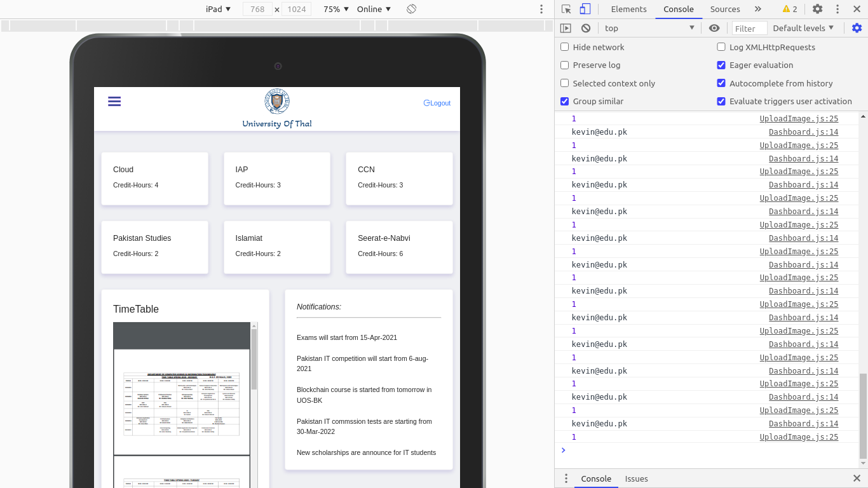Click the Logout link in the page
The width and height of the screenshot is (868, 488).
[437, 103]
